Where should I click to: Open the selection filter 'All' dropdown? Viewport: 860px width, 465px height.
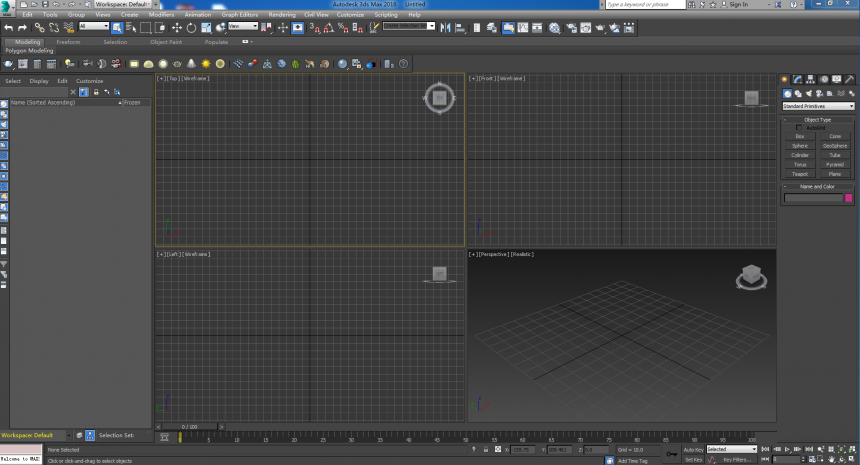(x=94, y=26)
